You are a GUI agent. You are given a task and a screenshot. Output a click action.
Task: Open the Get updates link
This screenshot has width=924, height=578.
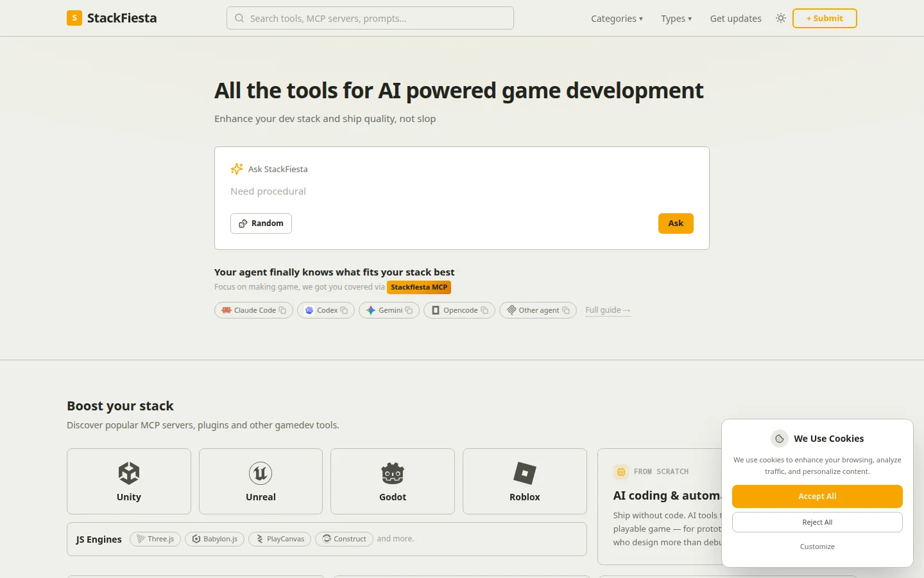735,19
